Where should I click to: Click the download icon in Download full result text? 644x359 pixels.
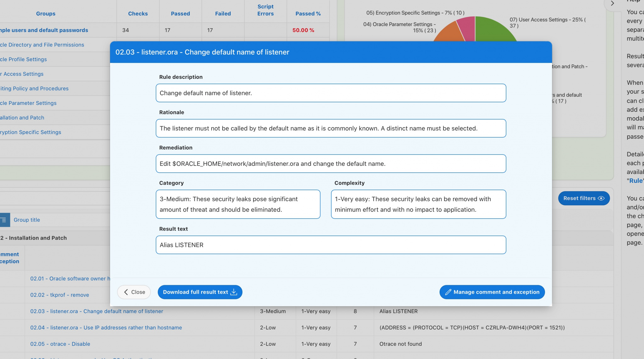coord(234,292)
